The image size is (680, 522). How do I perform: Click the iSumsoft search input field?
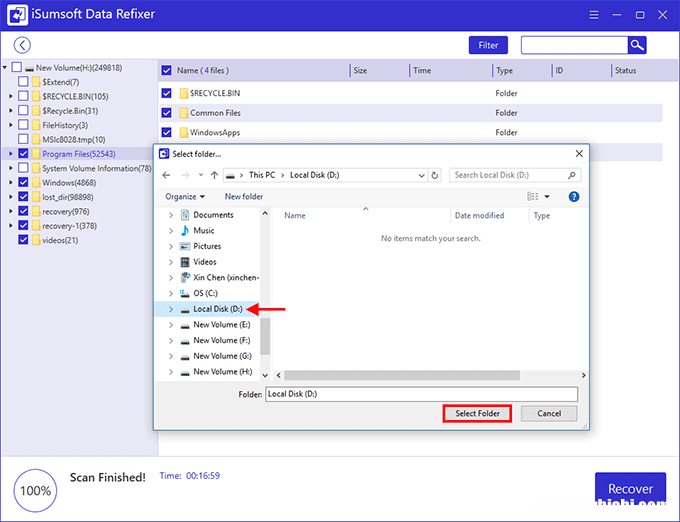[x=574, y=45]
